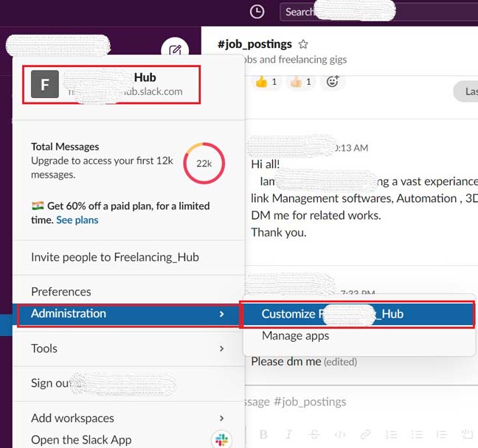Image resolution: width=478 pixels, height=448 pixels.
Task: Click the code block icon in the composer
Action: point(468,434)
